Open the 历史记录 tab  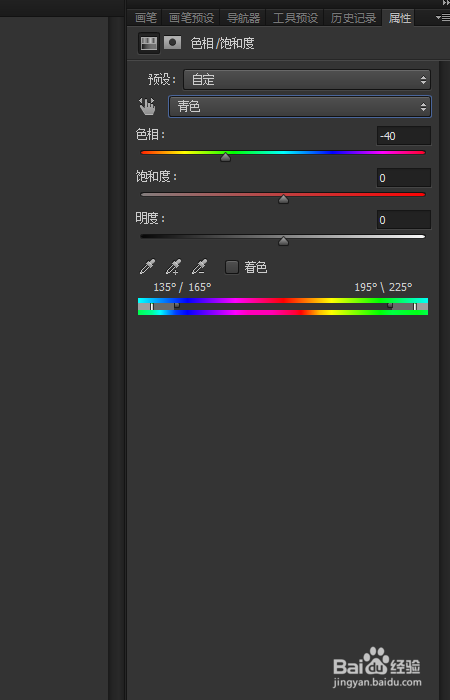(x=353, y=18)
